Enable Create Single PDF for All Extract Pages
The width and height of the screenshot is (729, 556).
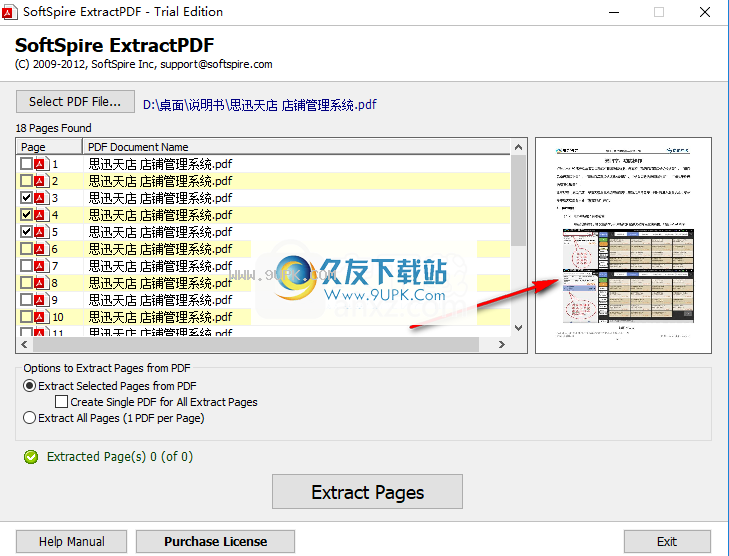pyautogui.click(x=156, y=402)
